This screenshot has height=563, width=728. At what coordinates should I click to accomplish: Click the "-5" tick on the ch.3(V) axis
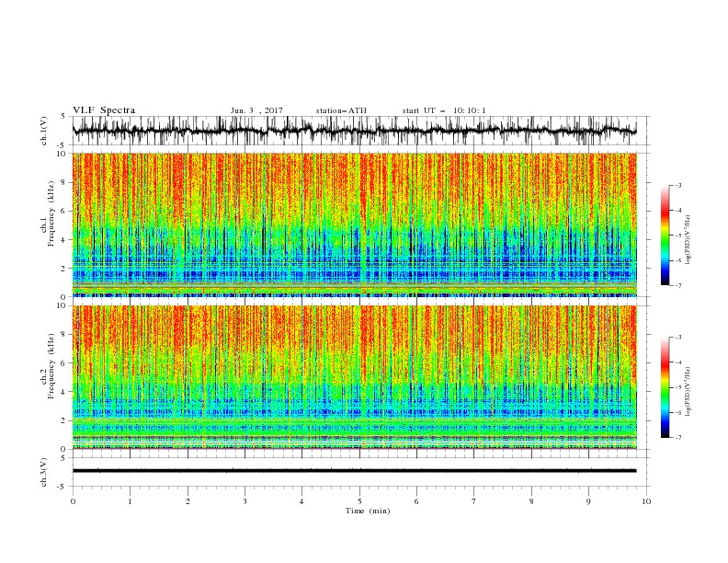(x=63, y=487)
